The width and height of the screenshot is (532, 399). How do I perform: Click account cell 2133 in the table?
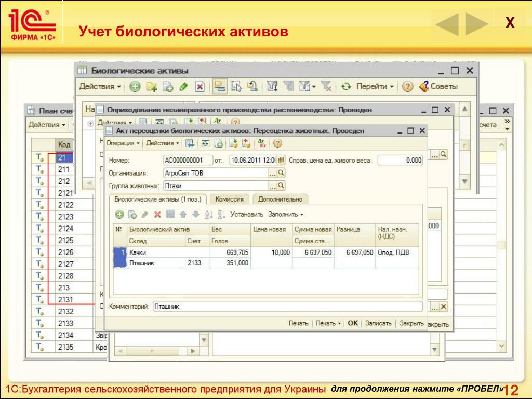(197, 263)
